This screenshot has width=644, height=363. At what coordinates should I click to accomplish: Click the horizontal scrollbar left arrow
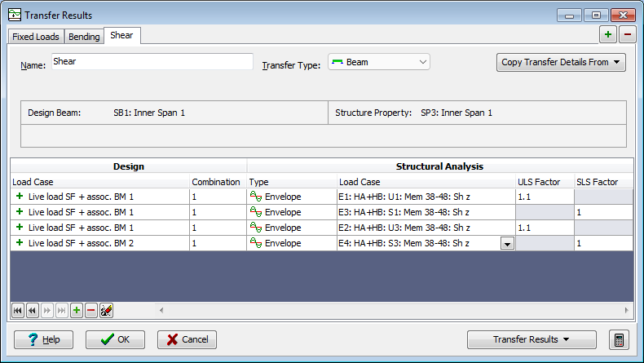(x=161, y=310)
